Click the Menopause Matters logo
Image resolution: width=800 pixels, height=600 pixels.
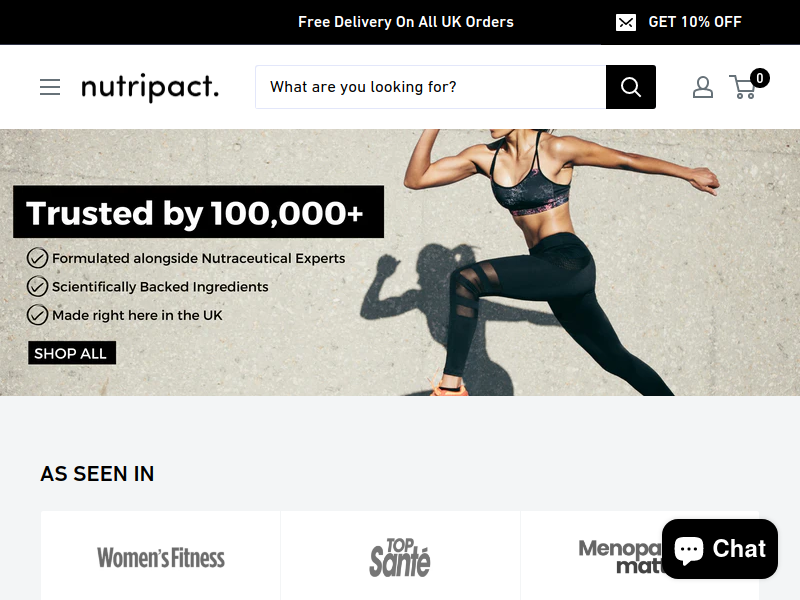620,557
